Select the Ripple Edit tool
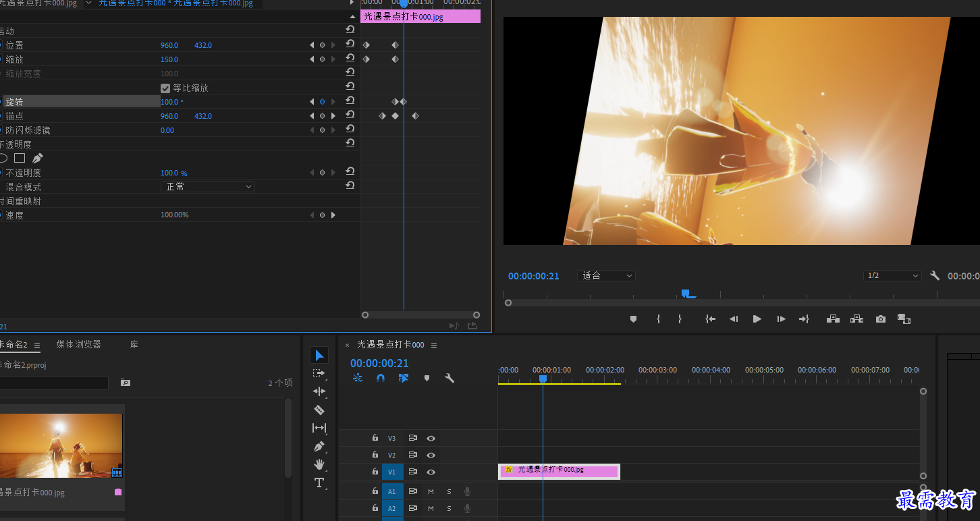The height and width of the screenshot is (521, 980). coord(319,391)
